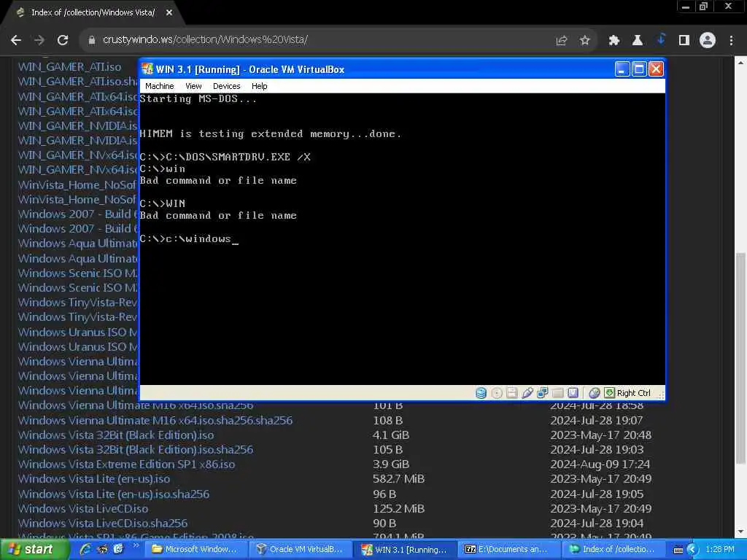Click the VirtualBox window title bar icon
Image resolution: width=747 pixels, height=560 pixels.
point(147,69)
